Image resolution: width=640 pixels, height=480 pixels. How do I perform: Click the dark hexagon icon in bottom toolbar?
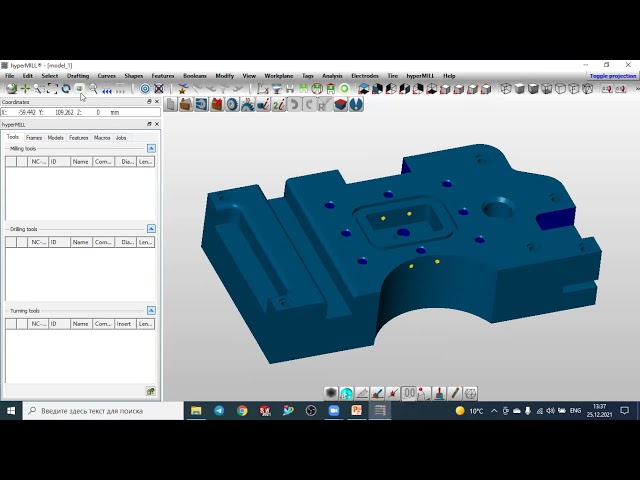tap(331, 393)
